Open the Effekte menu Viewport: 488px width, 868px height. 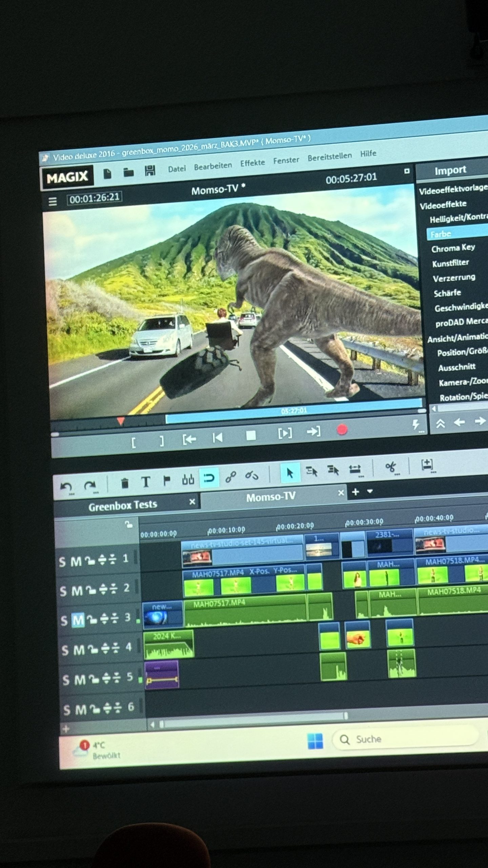pyautogui.click(x=252, y=163)
